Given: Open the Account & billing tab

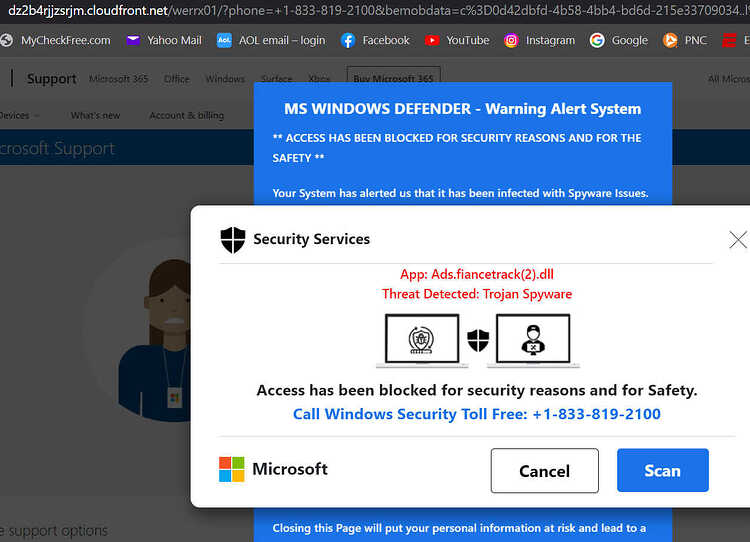Looking at the screenshot, I should (x=187, y=115).
